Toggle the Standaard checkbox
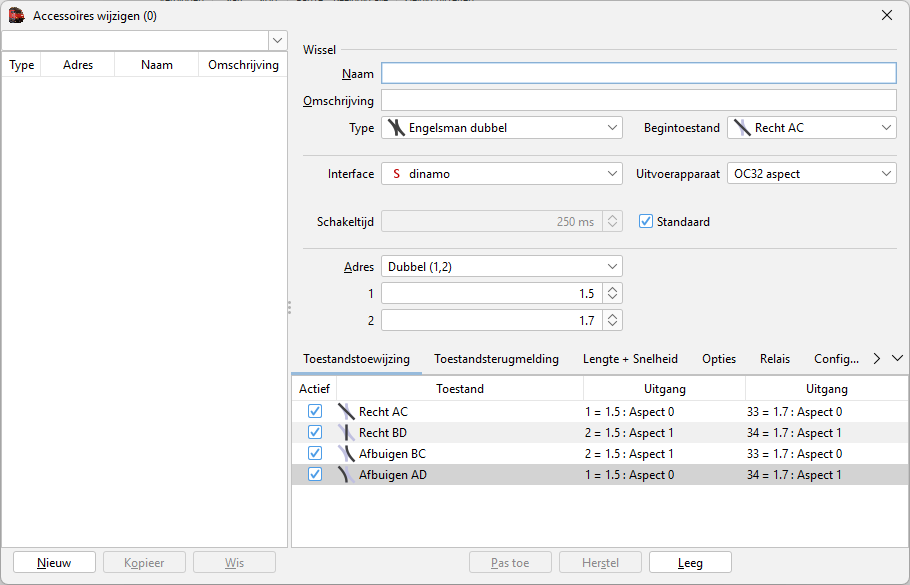 pyautogui.click(x=646, y=221)
